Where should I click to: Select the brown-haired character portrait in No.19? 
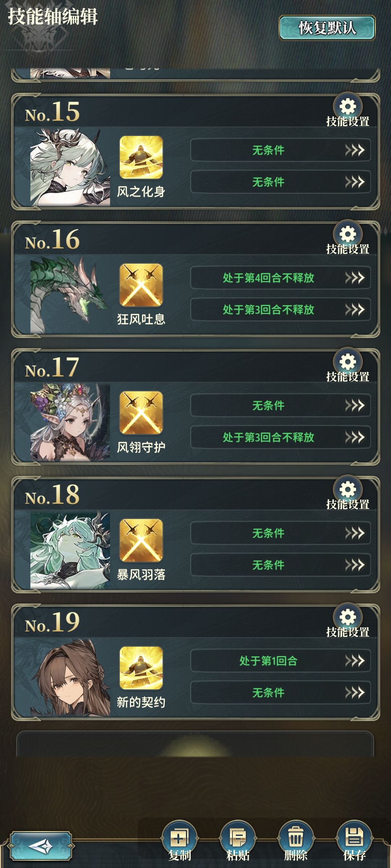70,677
